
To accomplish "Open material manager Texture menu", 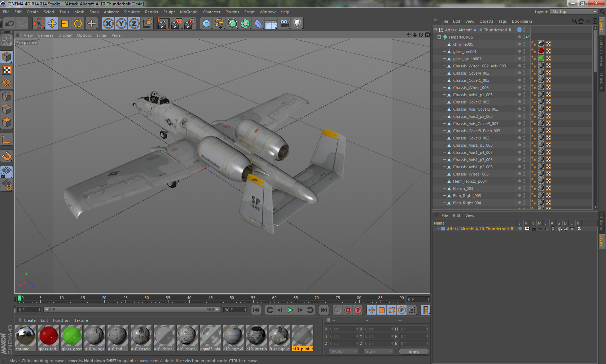I will [81, 320].
